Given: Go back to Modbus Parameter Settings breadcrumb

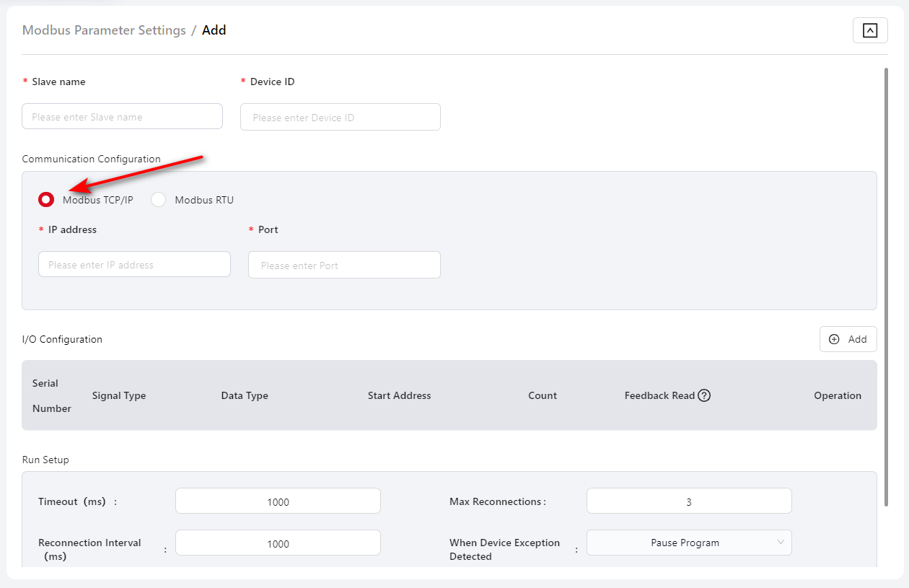Looking at the screenshot, I should [104, 30].
